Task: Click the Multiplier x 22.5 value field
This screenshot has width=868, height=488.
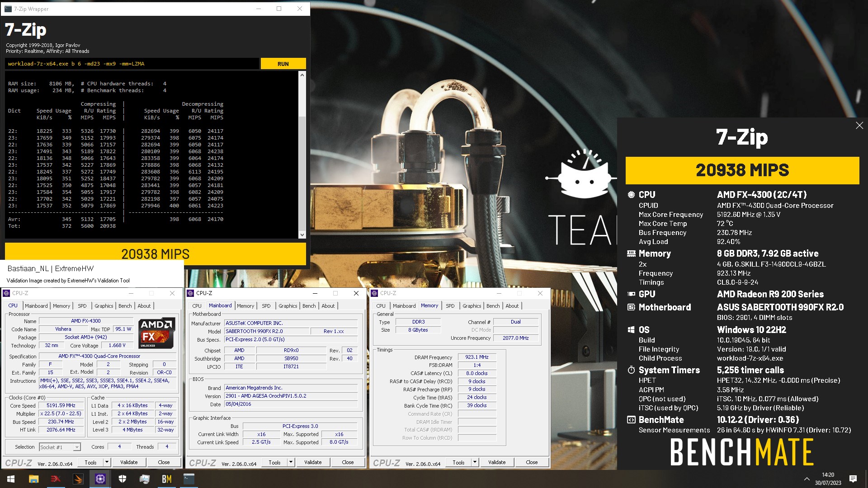Action: tap(61, 414)
